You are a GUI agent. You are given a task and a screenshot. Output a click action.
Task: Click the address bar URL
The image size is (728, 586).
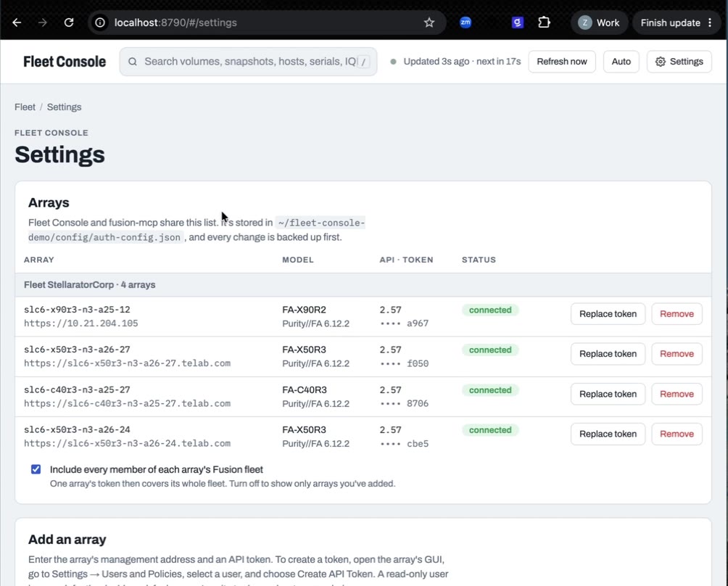pyautogui.click(x=175, y=22)
